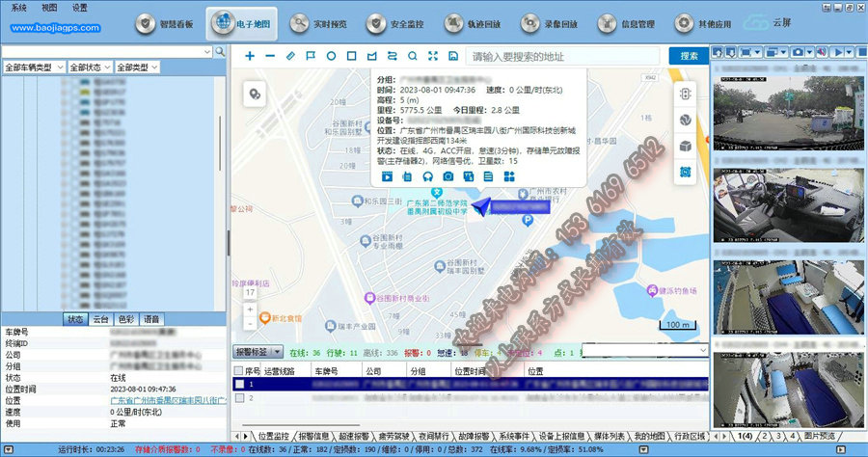Screen dimensions: 868x457
Task: Click the intercom headset icon in vehicle popup
Action: pyautogui.click(x=427, y=176)
